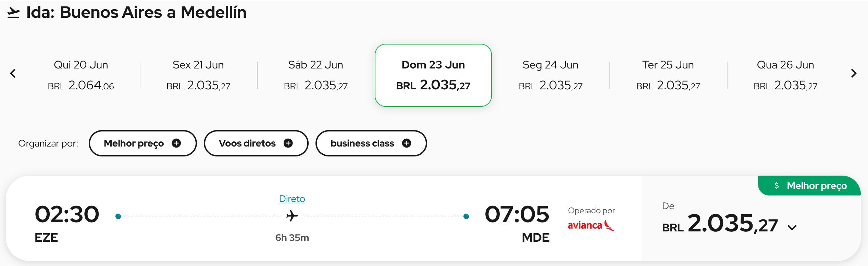Select the Qui 20 Jun date tab
868x266 pixels.
(x=81, y=75)
